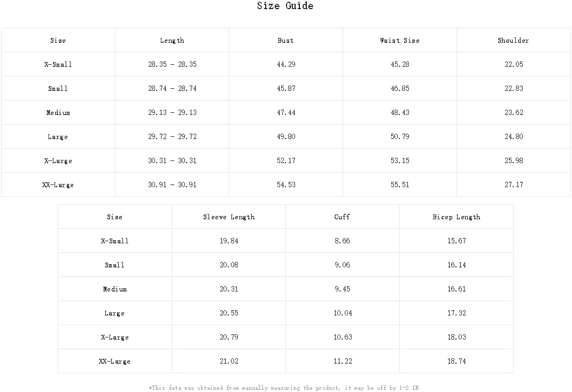
Task: Select the Bust column header
Action: point(285,41)
